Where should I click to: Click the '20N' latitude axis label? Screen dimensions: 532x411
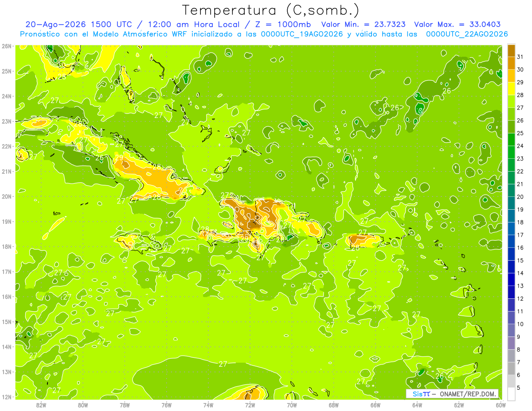7,196
